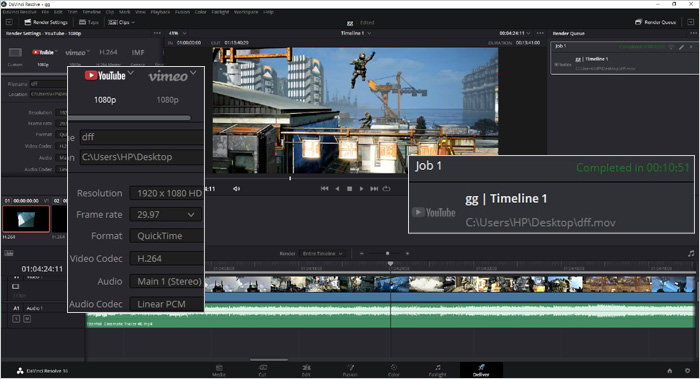Screen dimensions: 700x379
Task: Click the timeline horizontal scrollbar
Action: point(269,359)
